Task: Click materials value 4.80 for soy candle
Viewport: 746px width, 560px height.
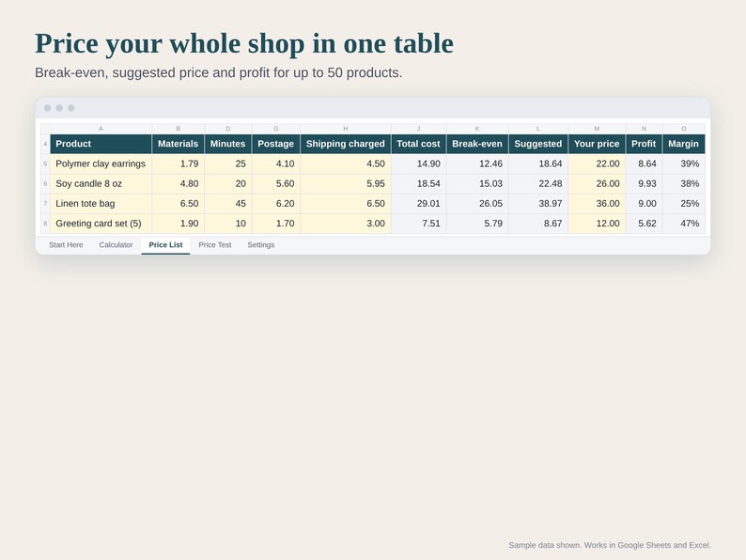Action: [x=178, y=183]
